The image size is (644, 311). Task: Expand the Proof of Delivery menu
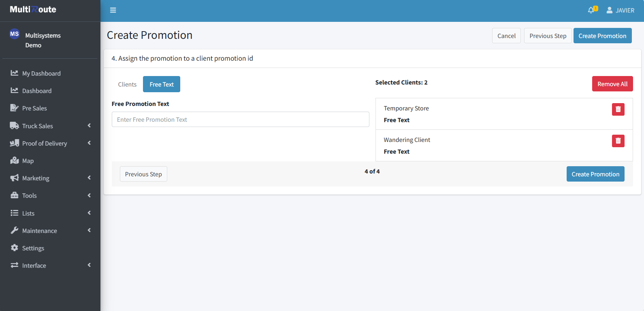pos(89,143)
